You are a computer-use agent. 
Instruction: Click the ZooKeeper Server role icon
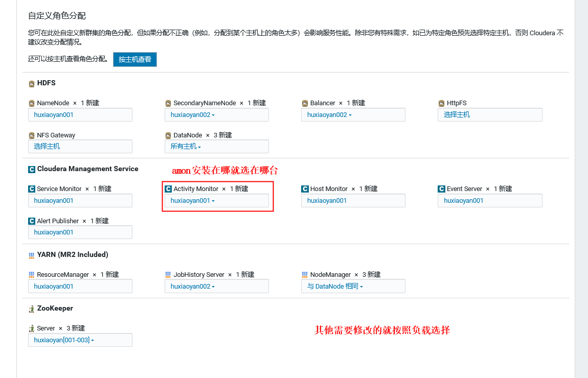32,328
